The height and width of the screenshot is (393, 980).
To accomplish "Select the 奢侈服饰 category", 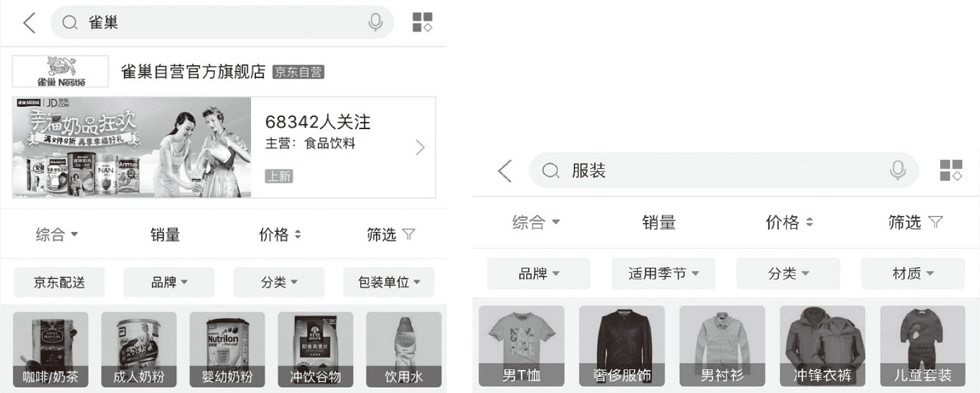I will point(622,346).
